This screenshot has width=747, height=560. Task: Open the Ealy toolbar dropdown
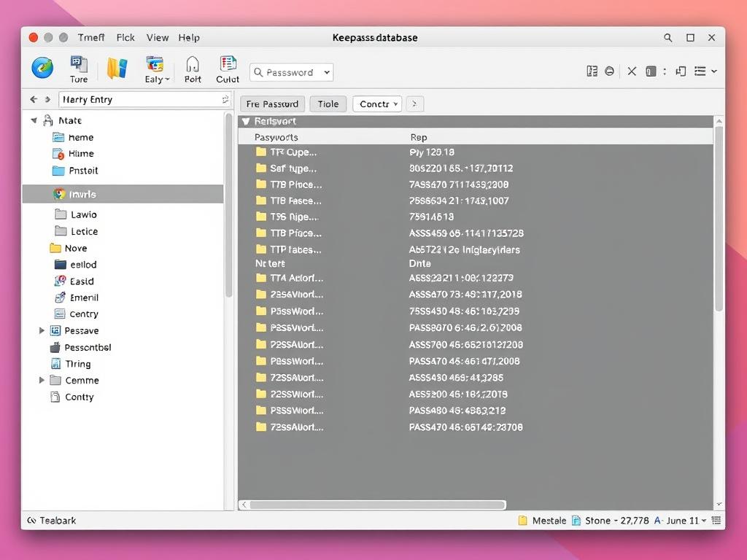(157, 69)
